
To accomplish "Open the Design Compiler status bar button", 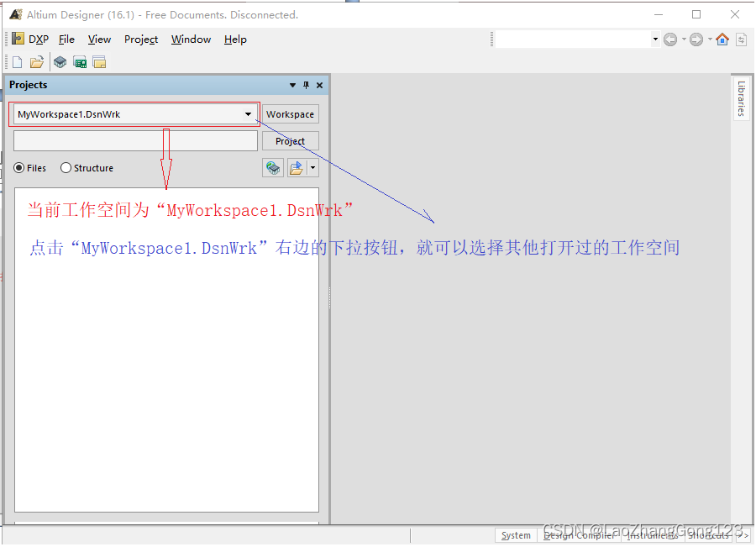I will (579, 535).
